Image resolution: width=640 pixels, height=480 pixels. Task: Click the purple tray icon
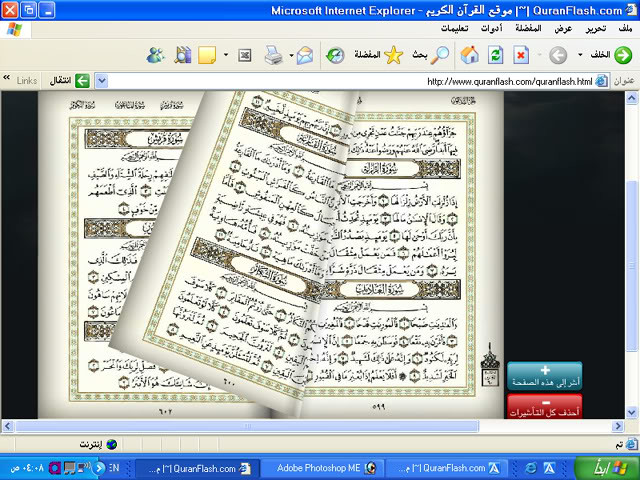[x=55, y=468]
